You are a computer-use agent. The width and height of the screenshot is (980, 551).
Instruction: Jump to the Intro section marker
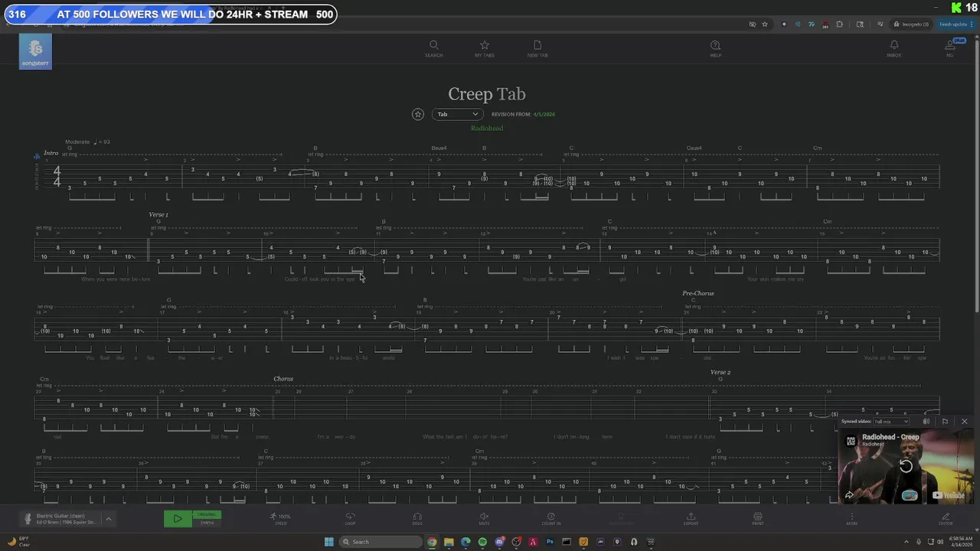51,153
